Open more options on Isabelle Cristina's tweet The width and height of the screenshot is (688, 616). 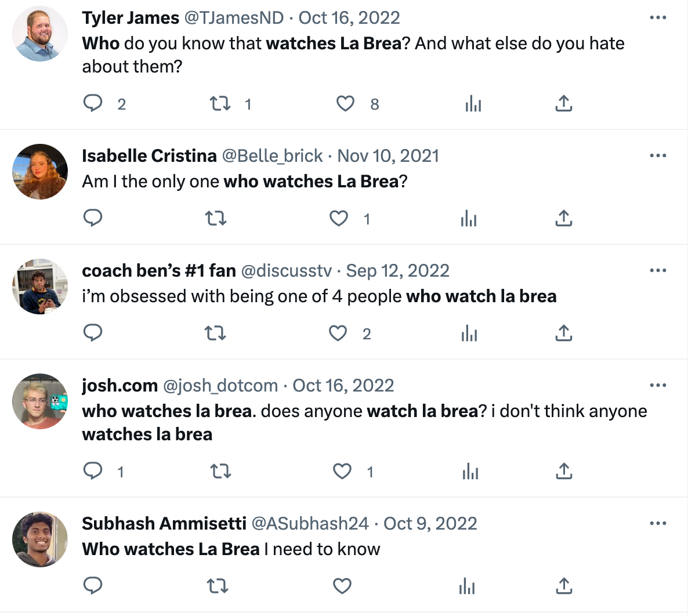click(658, 155)
